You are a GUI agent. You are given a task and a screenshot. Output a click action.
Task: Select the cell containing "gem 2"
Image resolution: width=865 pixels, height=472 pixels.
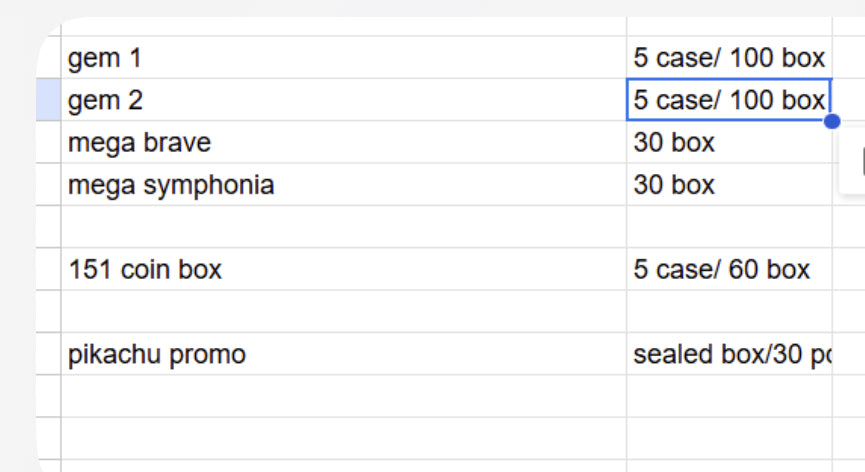[x=344, y=100]
